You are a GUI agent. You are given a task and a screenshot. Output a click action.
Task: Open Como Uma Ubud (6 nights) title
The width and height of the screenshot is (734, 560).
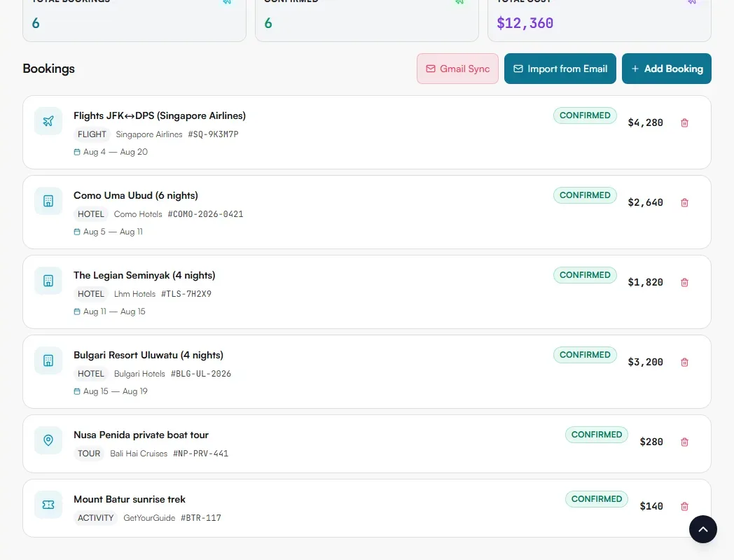coord(136,195)
